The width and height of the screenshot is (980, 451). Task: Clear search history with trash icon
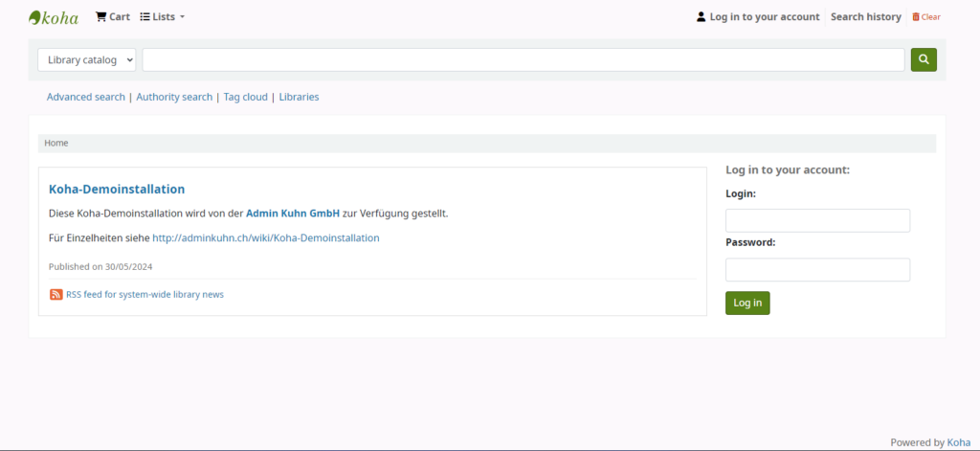pyautogui.click(x=926, y=17)
